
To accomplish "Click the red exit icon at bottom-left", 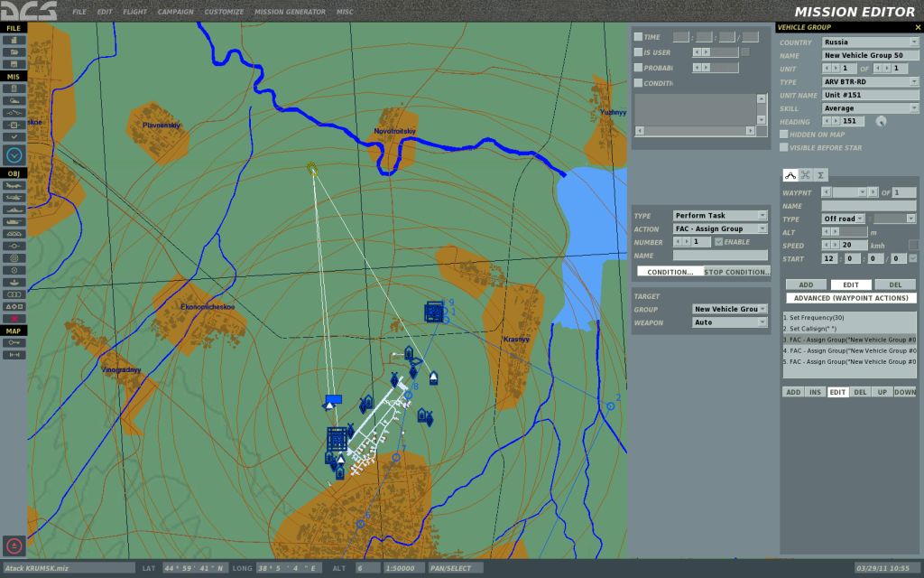I will [x=14, y=546].
